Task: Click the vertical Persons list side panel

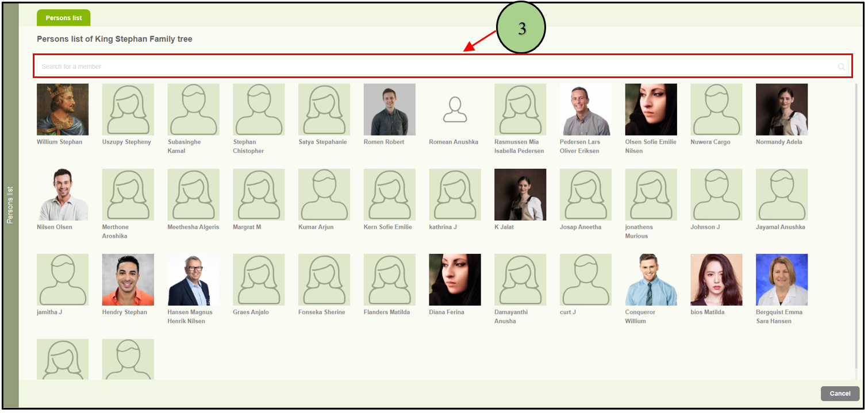Action: (x=10, y=205)
